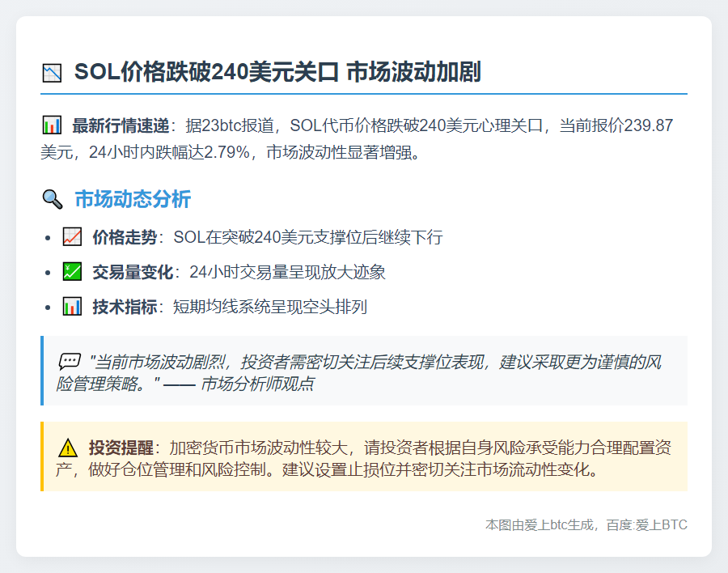Select the rising chart icon before 价格走势
728x573 pixels.
[72, 237]
